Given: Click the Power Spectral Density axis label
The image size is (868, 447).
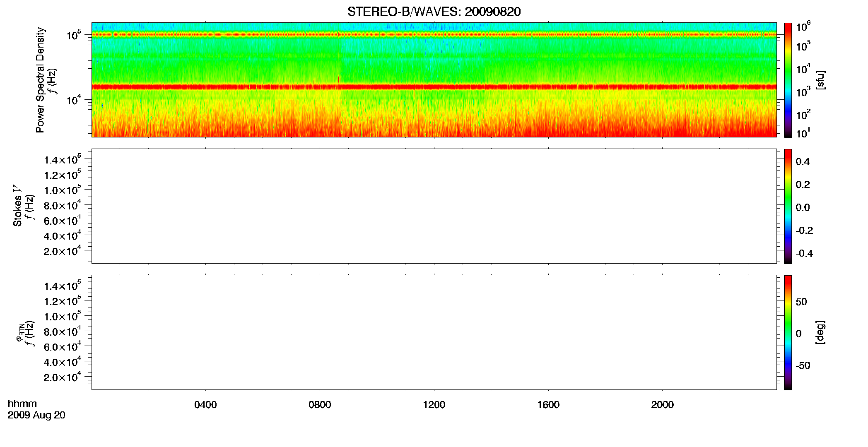Looking at the screenshot, I should point(40,80).
